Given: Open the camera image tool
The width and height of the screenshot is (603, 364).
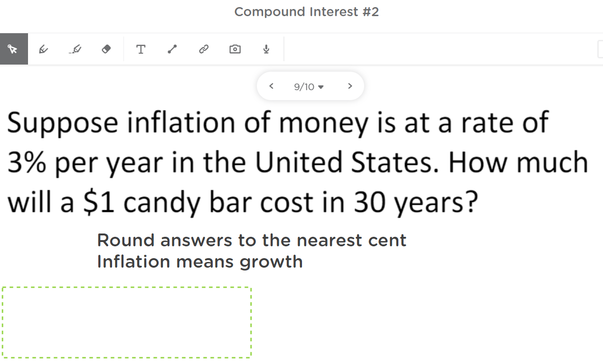Looking at the screenshot, I should 235,48.
